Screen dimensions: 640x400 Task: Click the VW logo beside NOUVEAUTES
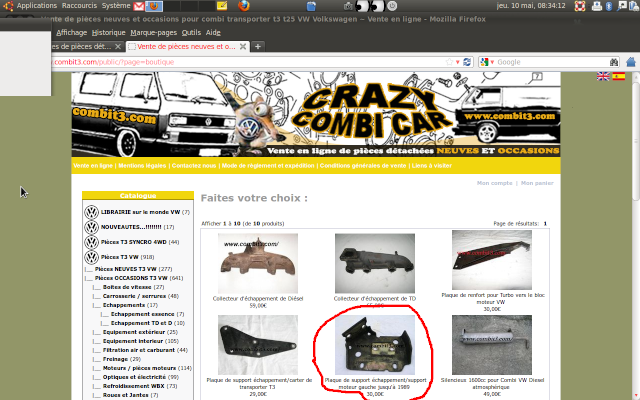point(91,227)
